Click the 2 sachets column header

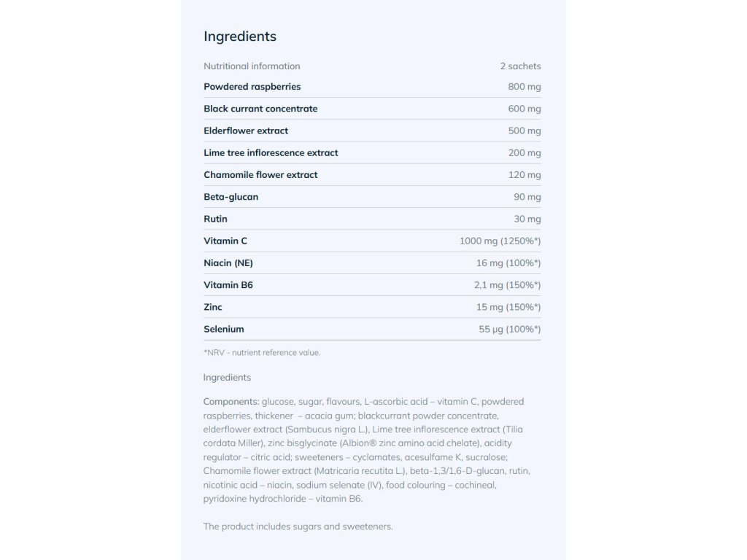pos(520,66)
